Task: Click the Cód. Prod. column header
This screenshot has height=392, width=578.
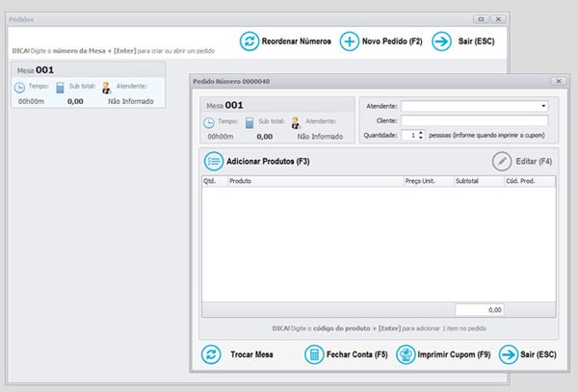Action: click(530, 181)
